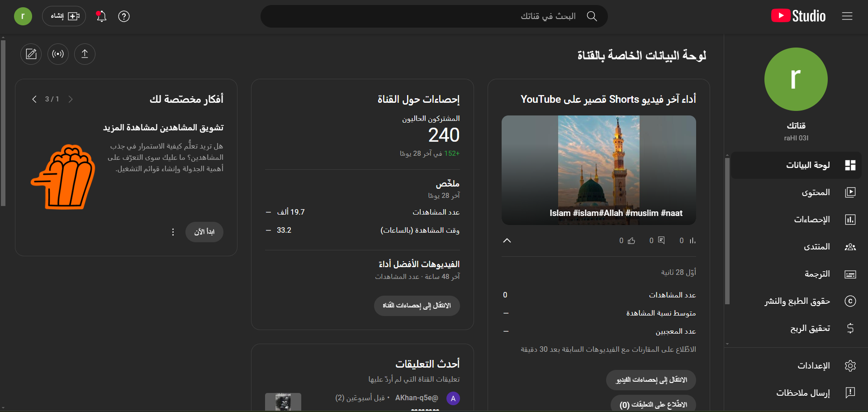Click the عدد المشاهدات 19.7 ألف row
Screen dimensions: 868x412
coord(362,212)
